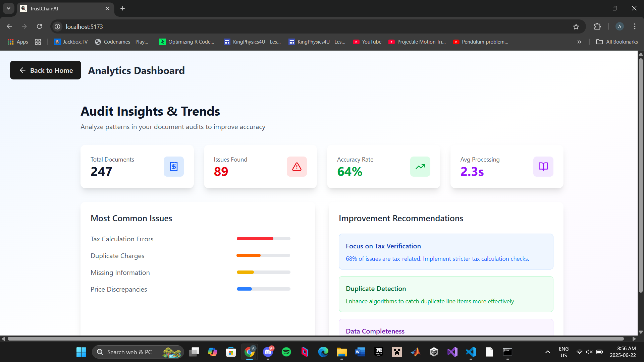Click the Issues Found warning triangle icon
Image resolution: width=644 pixels, height=362 pixels.
297,167
